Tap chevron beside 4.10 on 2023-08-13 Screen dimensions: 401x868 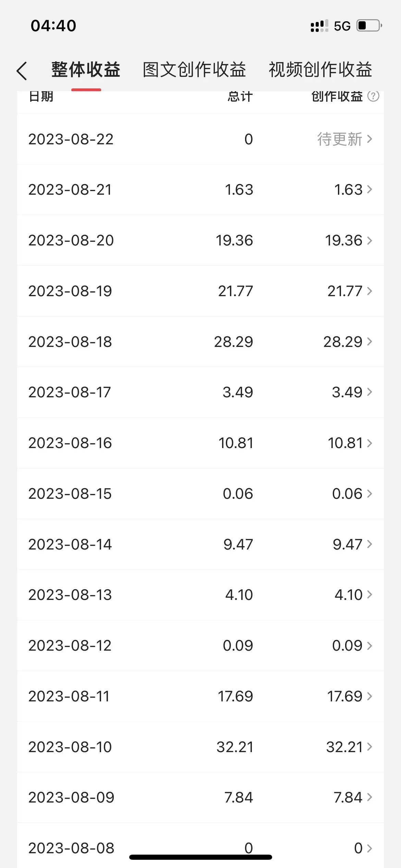[369, 595]
